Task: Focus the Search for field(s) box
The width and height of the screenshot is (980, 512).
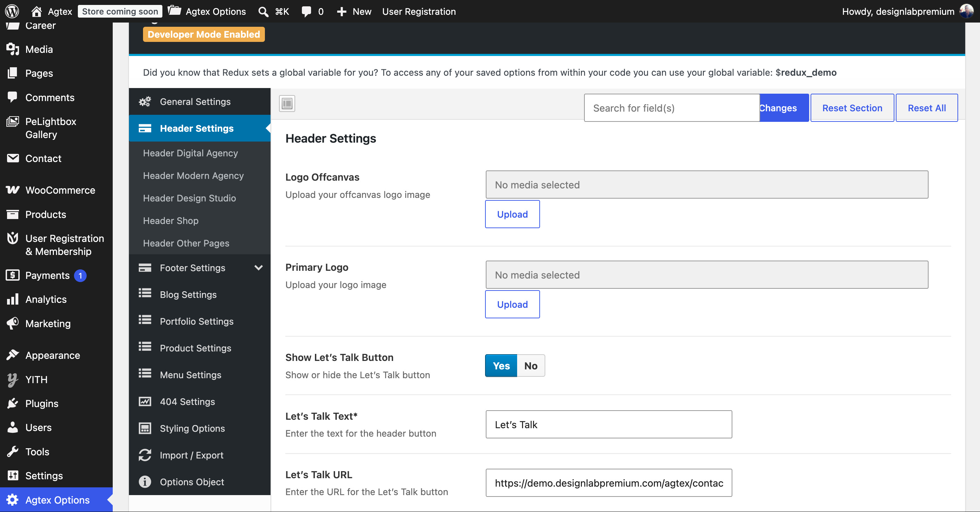Action: (x=672, y=108)
